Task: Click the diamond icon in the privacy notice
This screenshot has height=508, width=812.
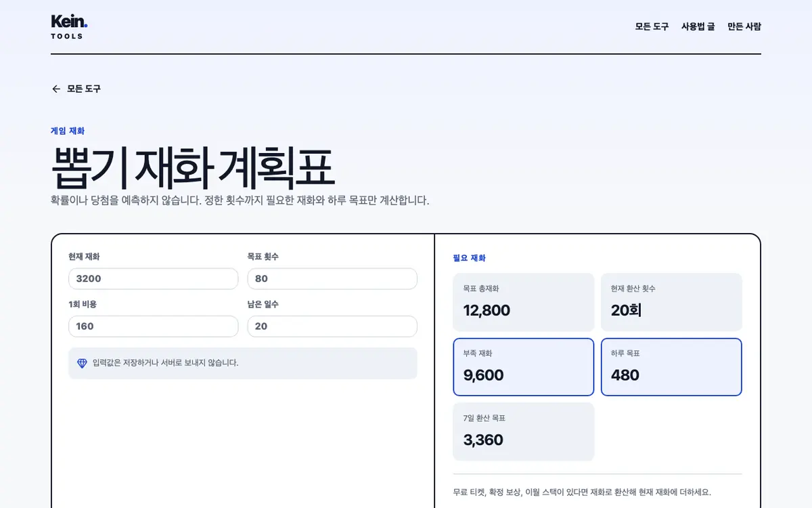Action: (x=82, y=363)
